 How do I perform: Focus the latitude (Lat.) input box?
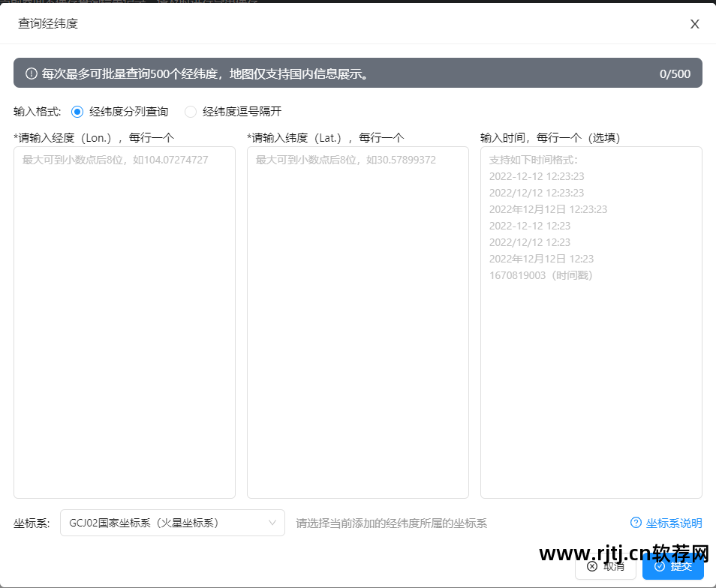(358, 322)
